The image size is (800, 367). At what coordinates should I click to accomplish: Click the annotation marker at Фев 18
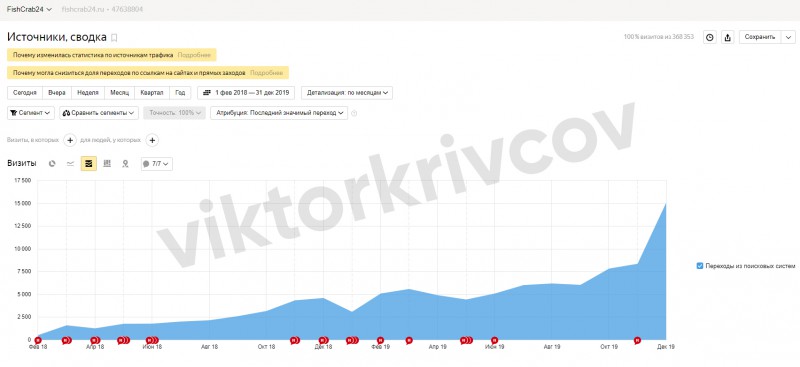tap(38, 340)
